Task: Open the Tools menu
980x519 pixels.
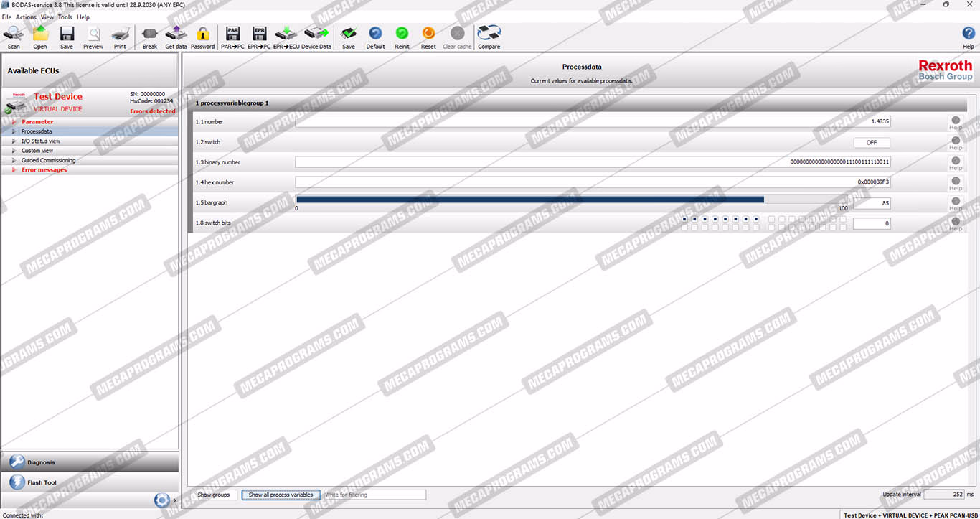Action: 65,17
